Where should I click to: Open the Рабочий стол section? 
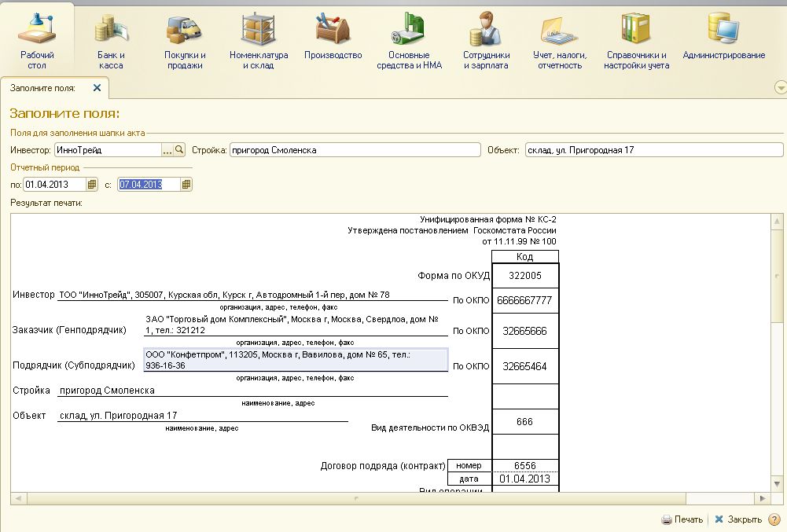[x=37, y=40]
